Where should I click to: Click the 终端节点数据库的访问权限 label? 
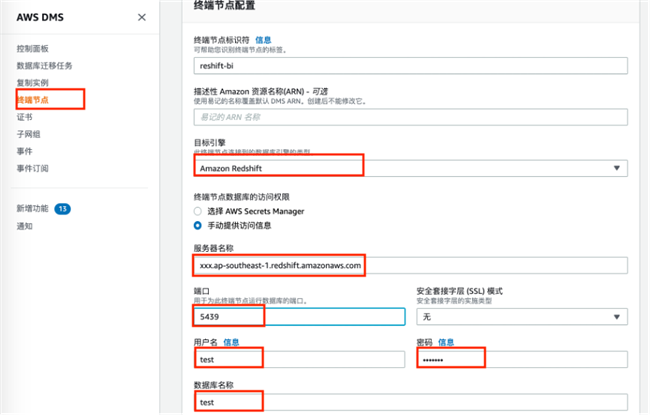point(241,197)
